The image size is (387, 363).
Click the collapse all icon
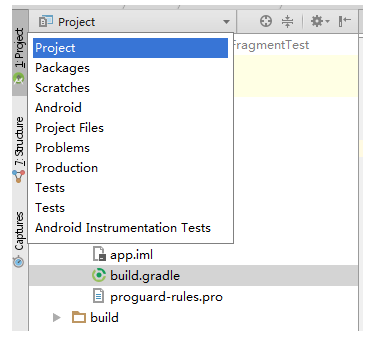pos(287,21)
